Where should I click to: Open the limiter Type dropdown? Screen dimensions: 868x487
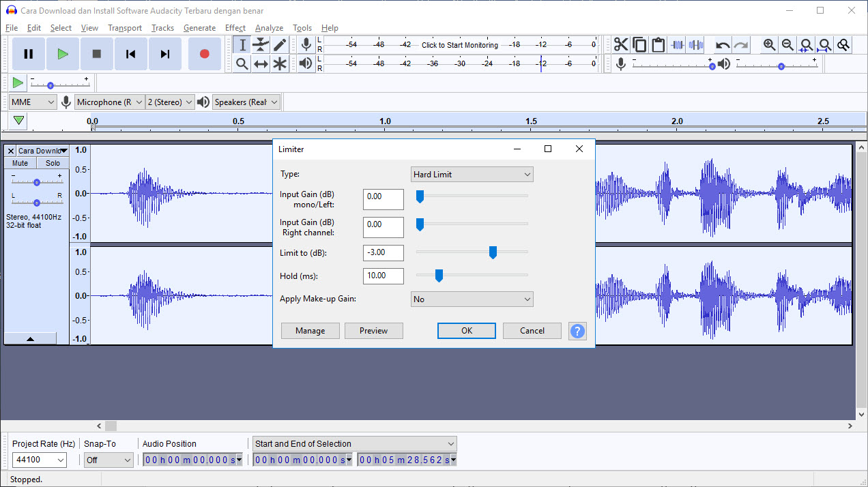click(472, 175)
